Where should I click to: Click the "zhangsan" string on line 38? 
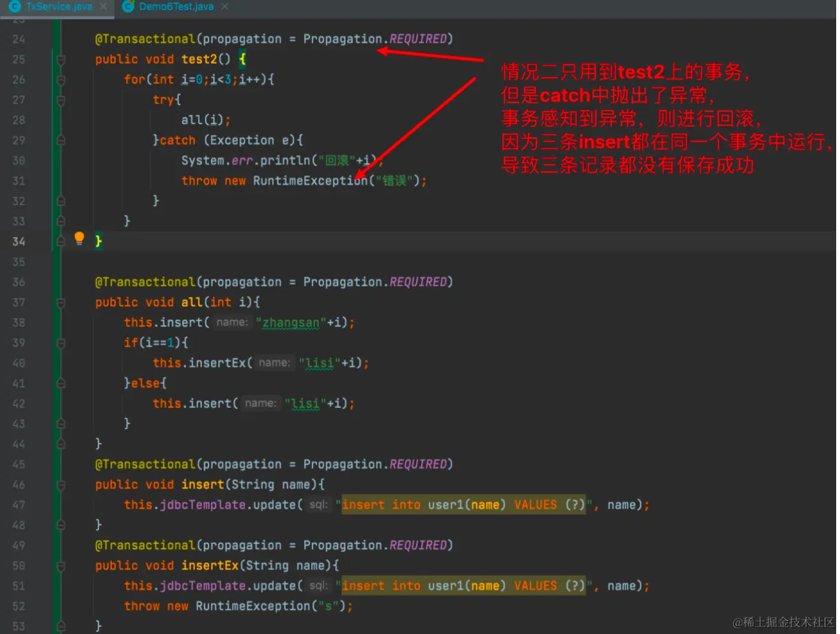point(291,323)
